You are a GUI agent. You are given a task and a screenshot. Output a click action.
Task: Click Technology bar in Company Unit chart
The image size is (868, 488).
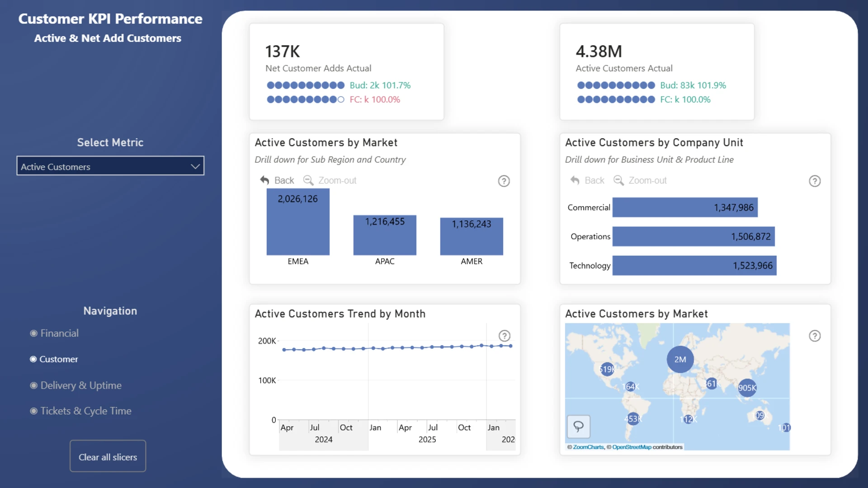(694, 266)
